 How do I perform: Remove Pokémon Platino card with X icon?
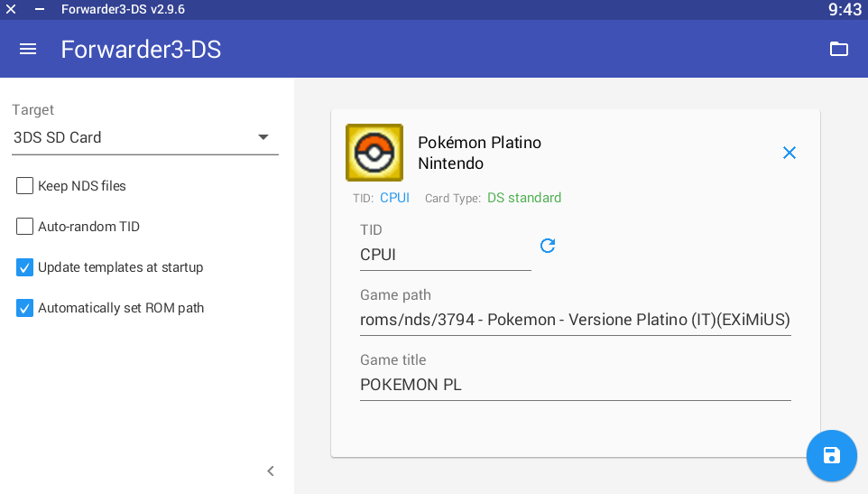790,153
